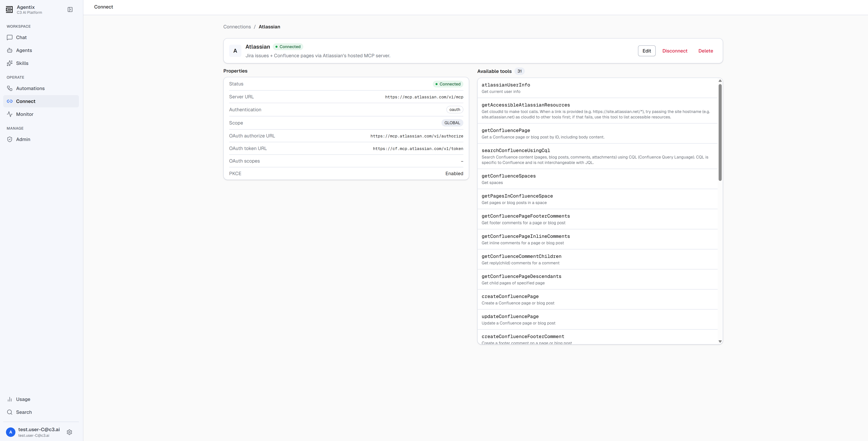The height and width of the screenshot is (441, 868).
Task: Click the OAuth authorize URL value
Action: [417, 136]
